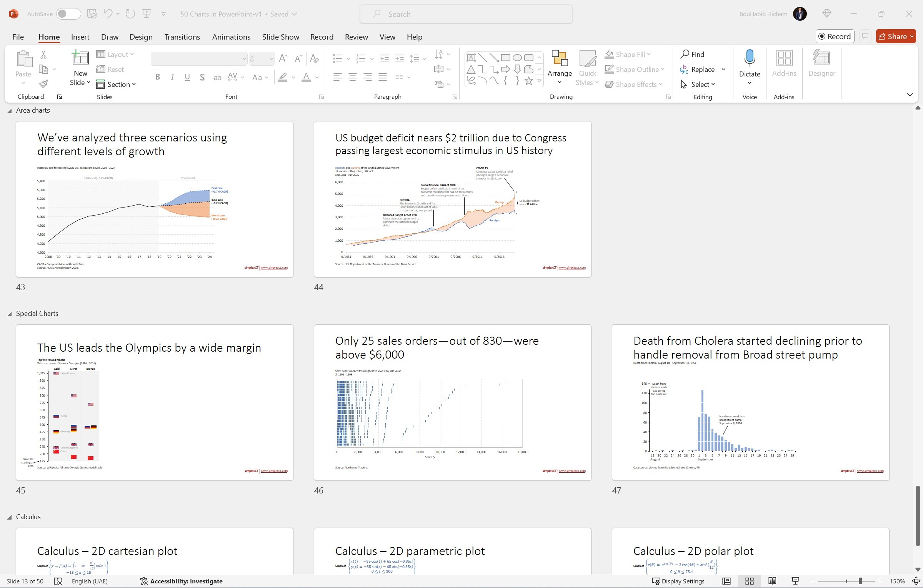Click the Reset button
Viewport: 923px width, 588px height.
110,69
